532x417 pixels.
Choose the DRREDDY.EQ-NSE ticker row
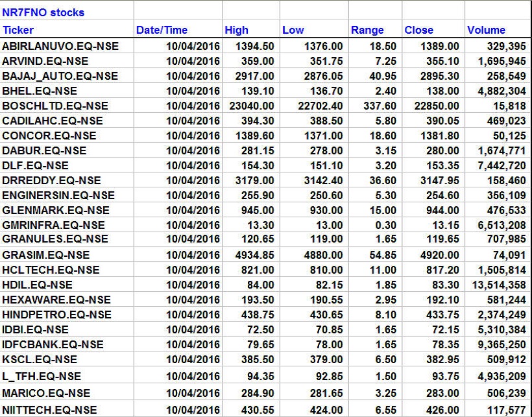52,180
